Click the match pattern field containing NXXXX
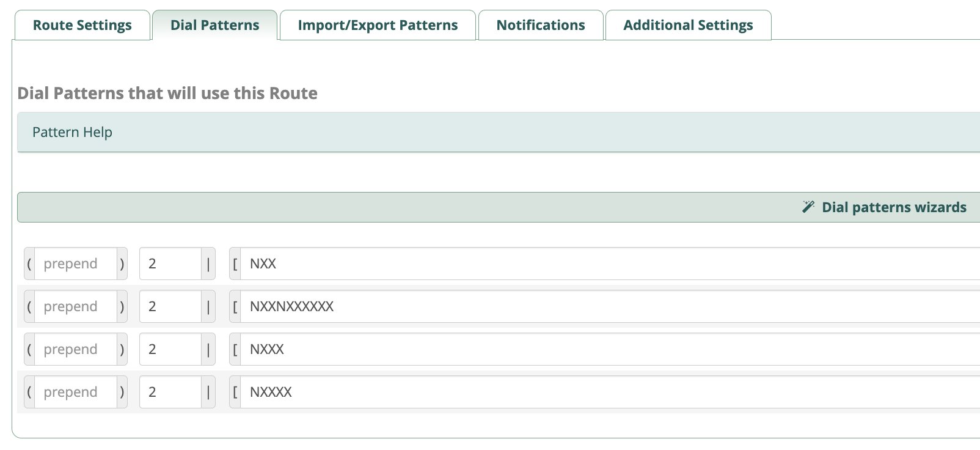The width and height of the screenshot is (980, 450). coord(610,392)
